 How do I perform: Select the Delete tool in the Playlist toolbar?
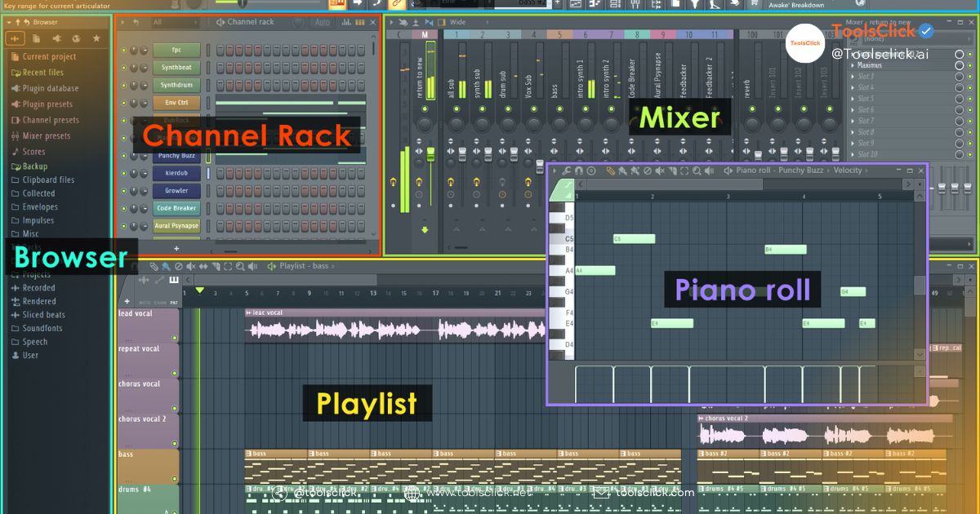point(179,266)
